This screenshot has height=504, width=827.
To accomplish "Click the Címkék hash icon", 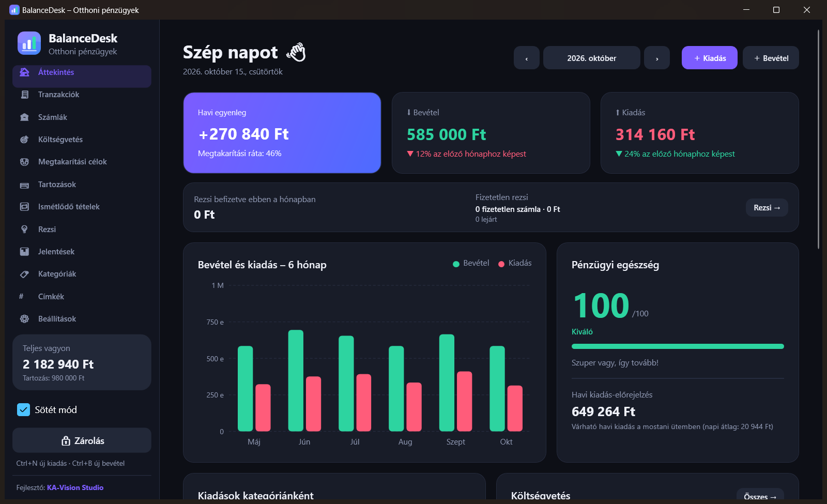I will (x=21, y=297).
